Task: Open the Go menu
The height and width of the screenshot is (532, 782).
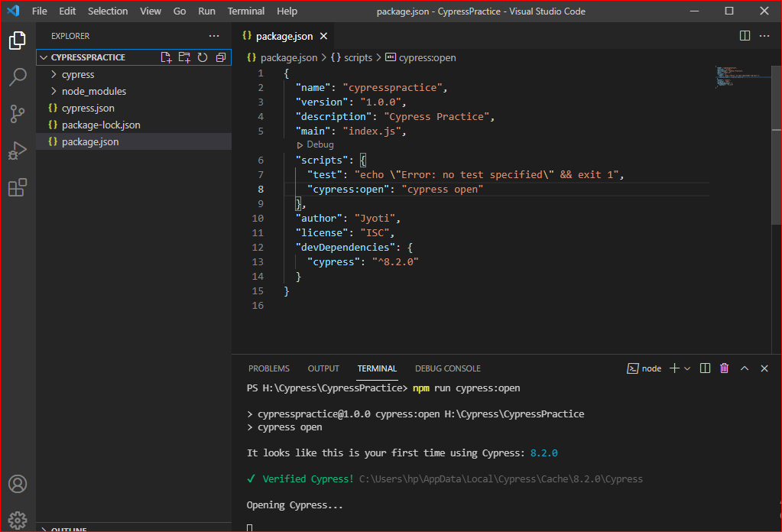Action: point(180,11)
